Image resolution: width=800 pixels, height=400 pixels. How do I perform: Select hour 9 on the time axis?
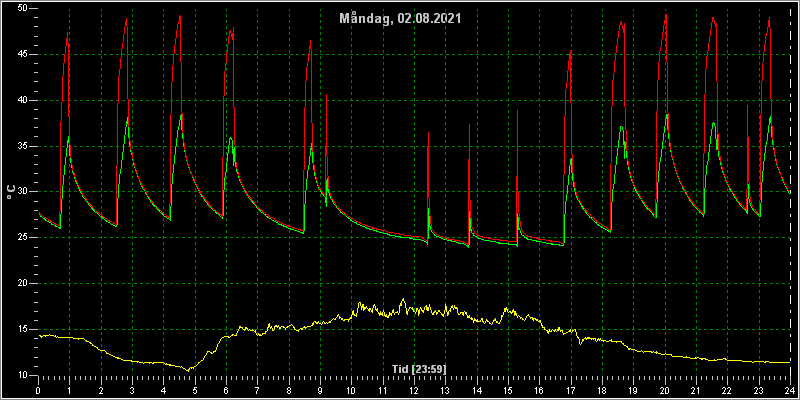(320, 390)
